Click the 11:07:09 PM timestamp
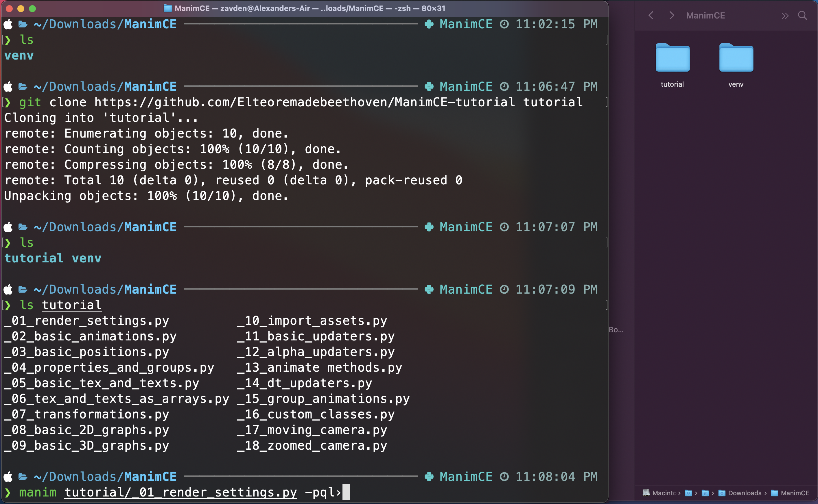Image resolution: width=818 pixels, height=504 pixels. [557, 289]
